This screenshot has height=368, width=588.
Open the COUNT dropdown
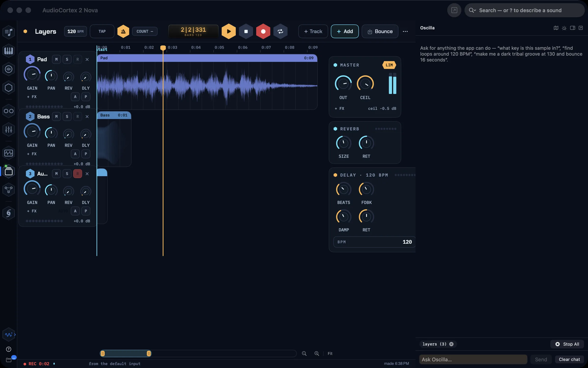click(x=145, y=31)
